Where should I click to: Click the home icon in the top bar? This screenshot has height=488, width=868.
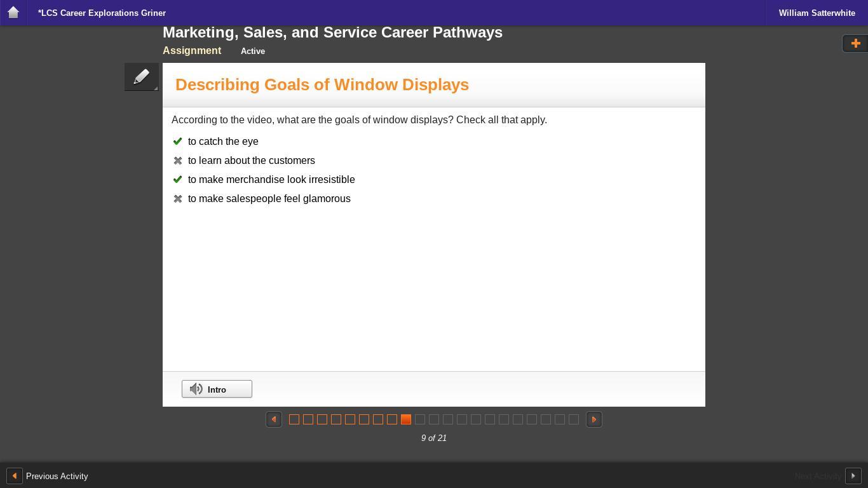coord(13,13)
